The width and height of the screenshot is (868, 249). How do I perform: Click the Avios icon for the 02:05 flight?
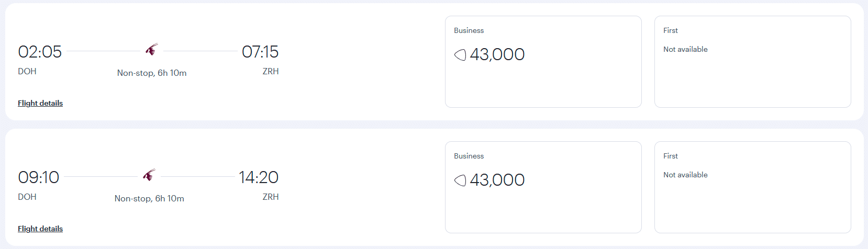460,54
